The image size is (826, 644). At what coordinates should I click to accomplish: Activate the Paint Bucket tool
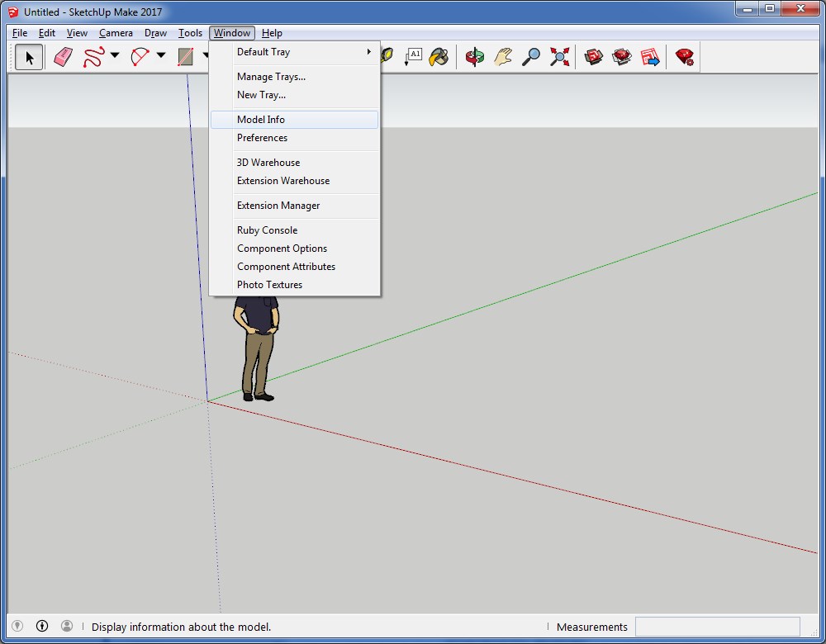click(439, 57)
